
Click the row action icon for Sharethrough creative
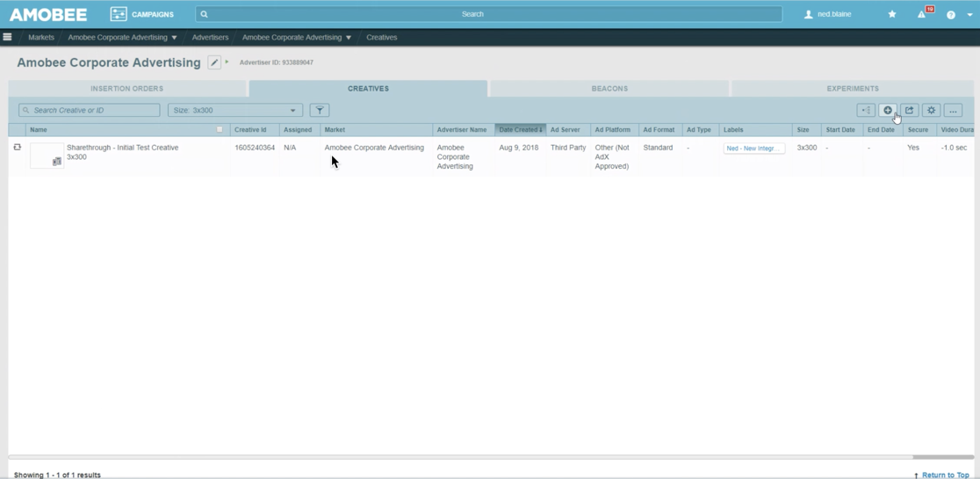(17, 147)
